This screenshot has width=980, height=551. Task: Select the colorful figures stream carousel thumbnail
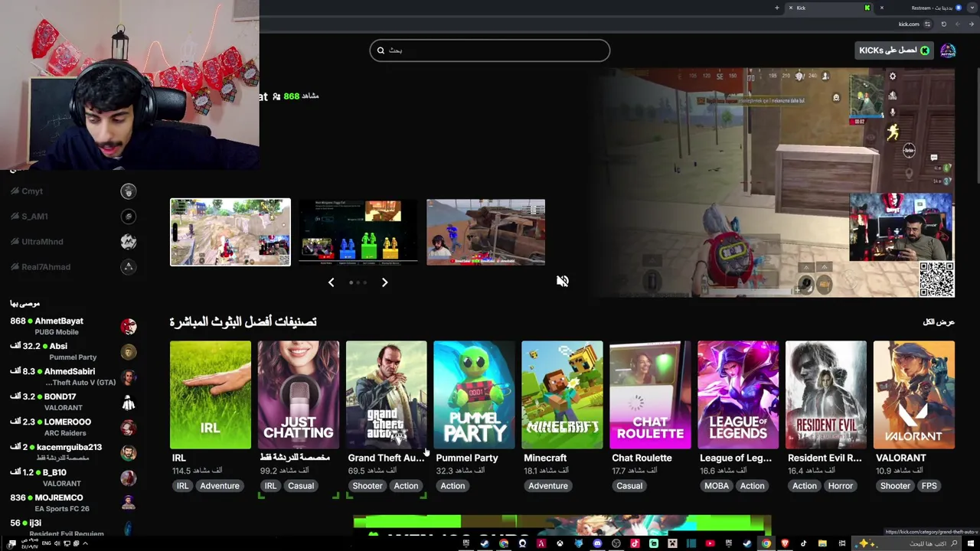coord(358,232)
